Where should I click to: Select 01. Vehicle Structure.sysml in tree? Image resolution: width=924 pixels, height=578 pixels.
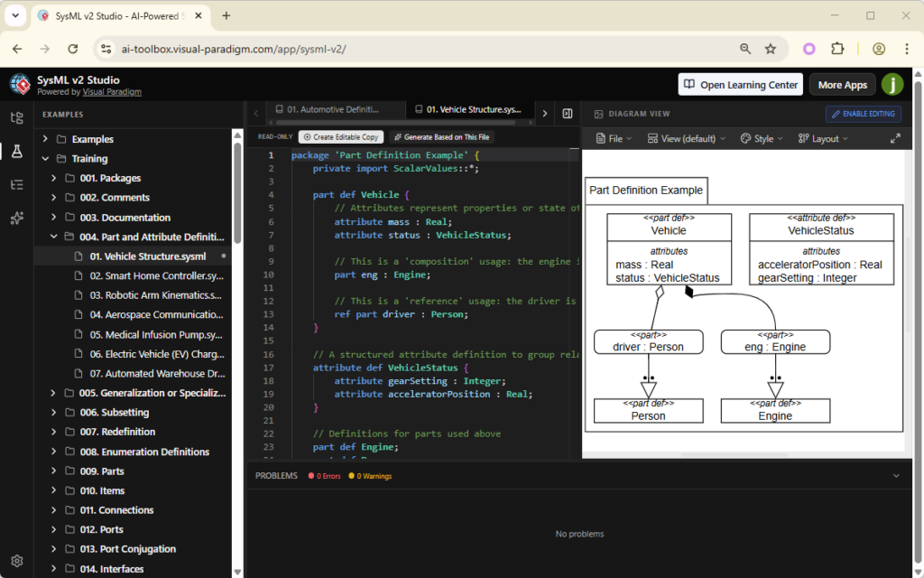tap(148, 256)
